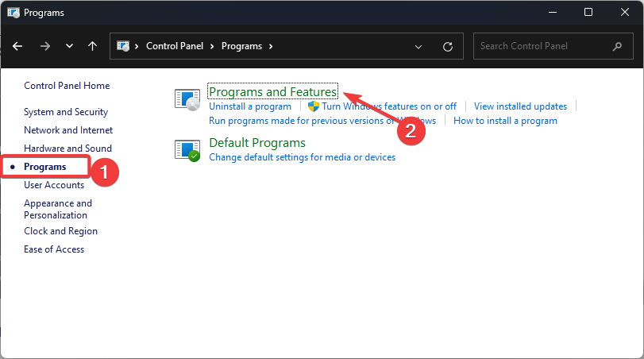Open the Uninstall a program link
This screenshot has height=359, width=644.
coord(250,106)
